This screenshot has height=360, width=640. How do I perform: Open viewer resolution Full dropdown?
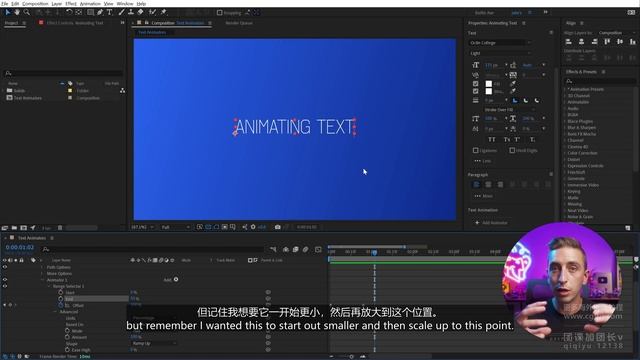tap(176, 227)
